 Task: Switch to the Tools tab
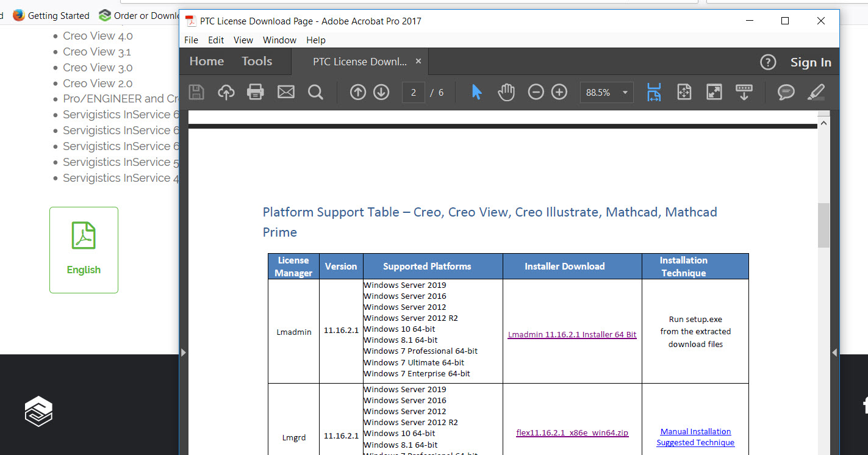pos(256,61)
